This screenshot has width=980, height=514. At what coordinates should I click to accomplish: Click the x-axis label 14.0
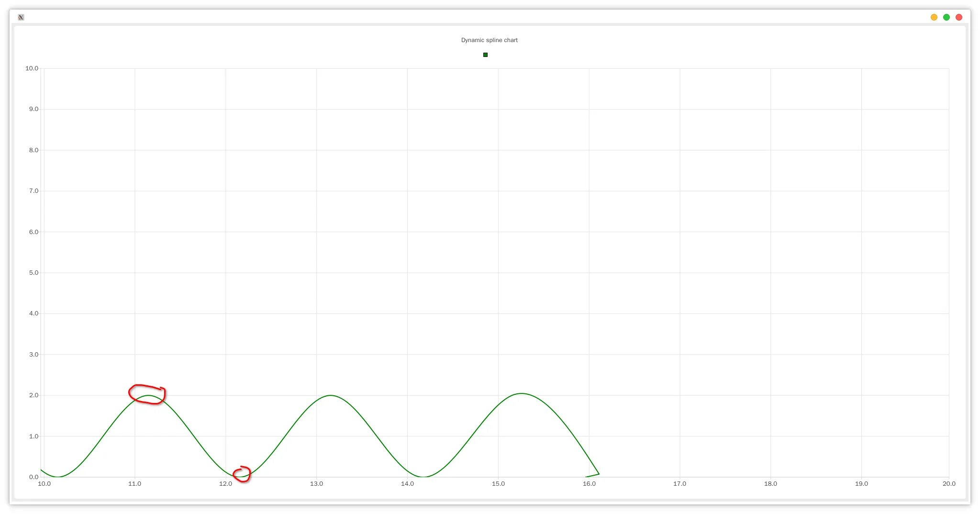point(407,484)
